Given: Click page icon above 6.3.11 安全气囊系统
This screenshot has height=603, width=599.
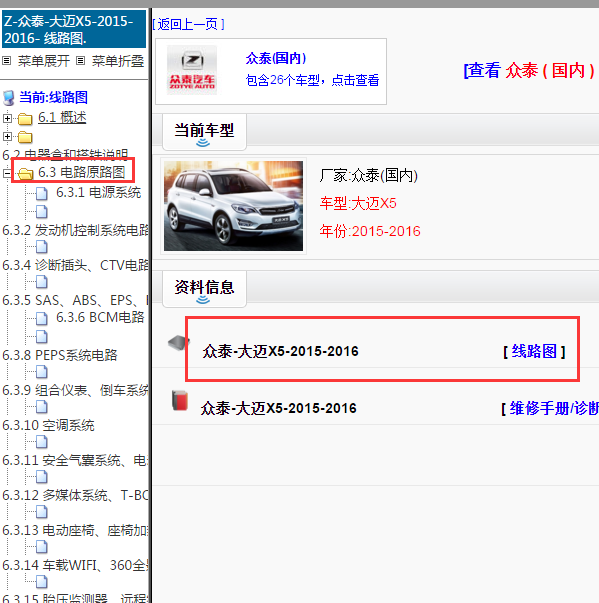Looking at the screenshot, I should click(42, 442).
